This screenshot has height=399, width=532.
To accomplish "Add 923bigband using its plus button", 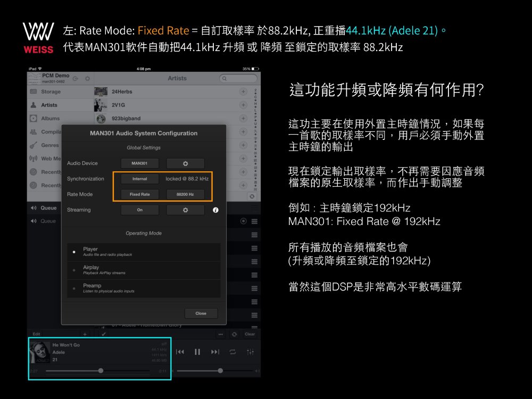I will (243, 119).
